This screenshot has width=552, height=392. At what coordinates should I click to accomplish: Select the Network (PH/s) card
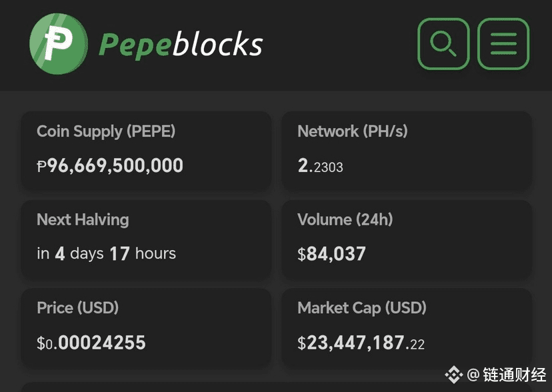(x=407, y=149)
